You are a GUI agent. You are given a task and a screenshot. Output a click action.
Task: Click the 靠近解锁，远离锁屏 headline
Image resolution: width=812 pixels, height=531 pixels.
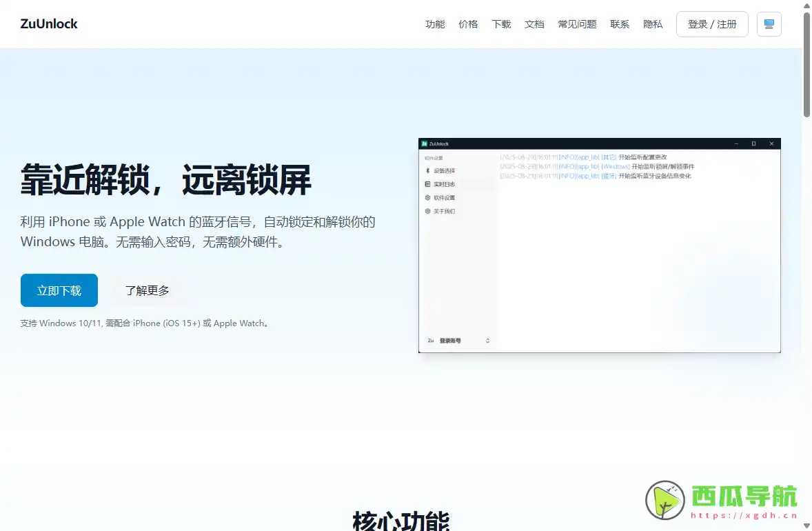(165, 180)
